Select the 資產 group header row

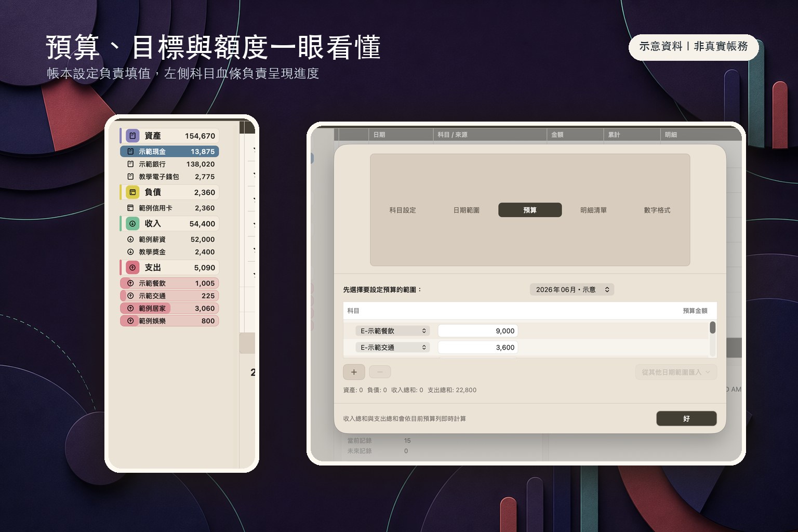click(169, 136)
